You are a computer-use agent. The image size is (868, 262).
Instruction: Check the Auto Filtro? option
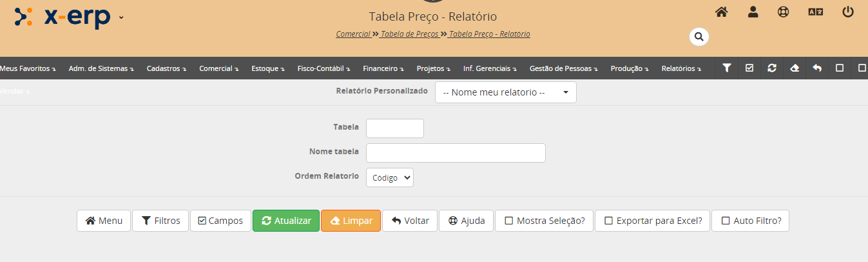[726, 221]
